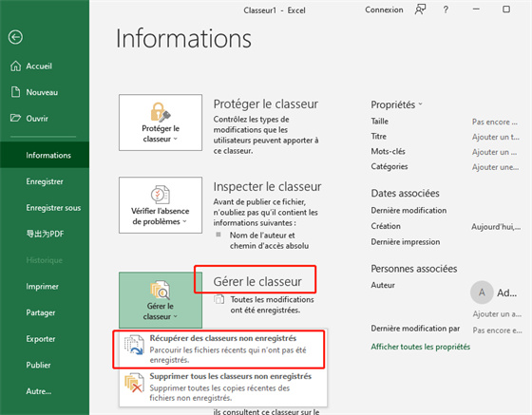Image resolution: width=532 pixels, height=415 pixels.
Task: Click the 导出为PDF sidebar entry
Action: click(x=45, y=234)
